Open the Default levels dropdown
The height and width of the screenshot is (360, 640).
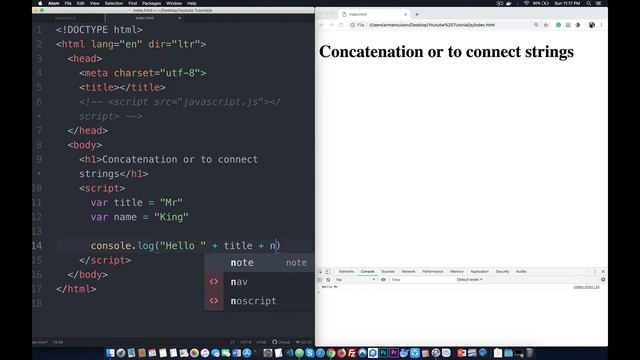click(x=469, y=280)
